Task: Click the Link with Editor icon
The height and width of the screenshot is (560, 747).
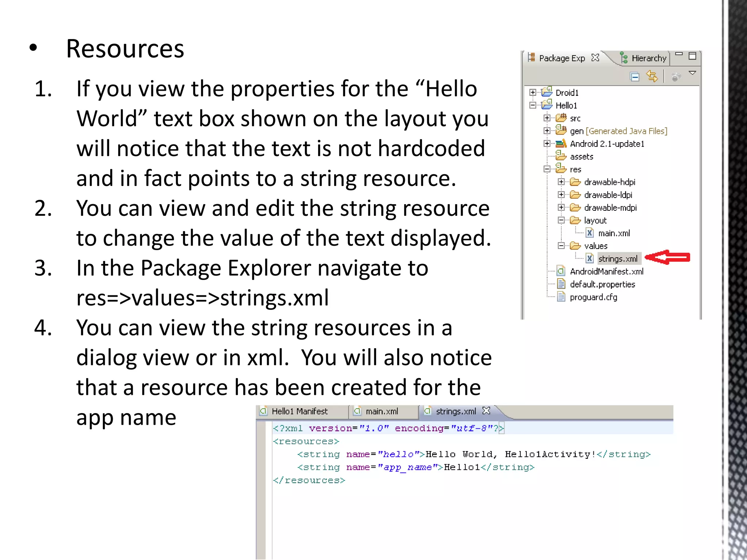Action: 651,77
